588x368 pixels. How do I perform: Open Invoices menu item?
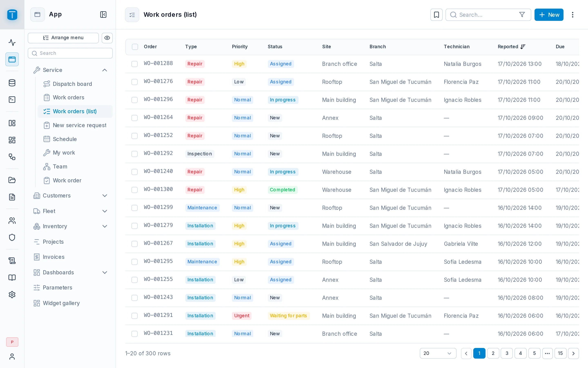[70, 257]
